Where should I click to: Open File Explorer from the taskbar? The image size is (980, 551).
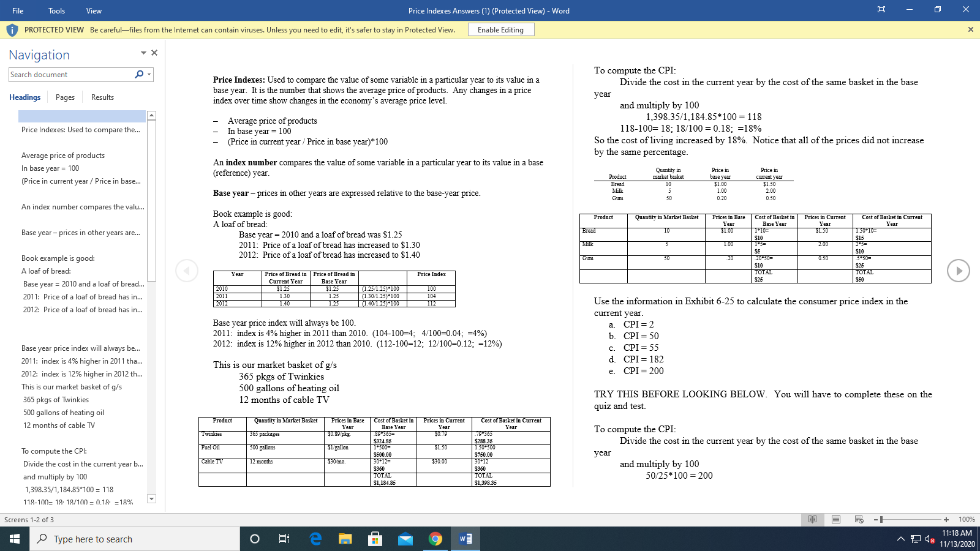(x=345, y=539)
